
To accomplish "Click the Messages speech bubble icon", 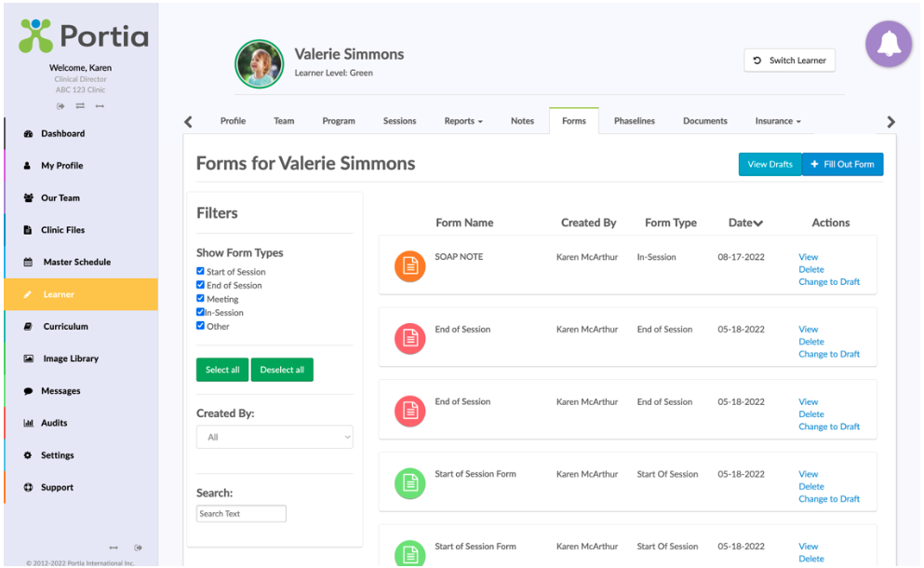I will point(28,391).
